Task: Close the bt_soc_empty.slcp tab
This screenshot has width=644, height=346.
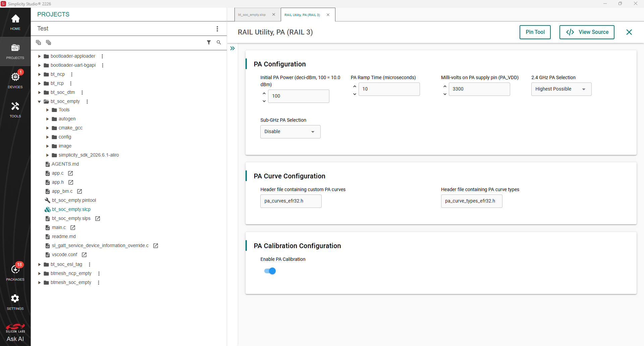Action: (274, 15)
